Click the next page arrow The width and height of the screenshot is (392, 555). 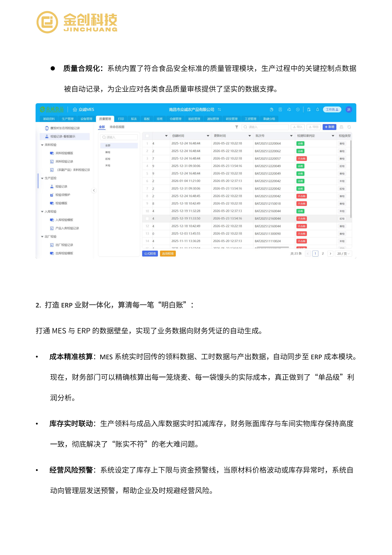tap(330, 254)
